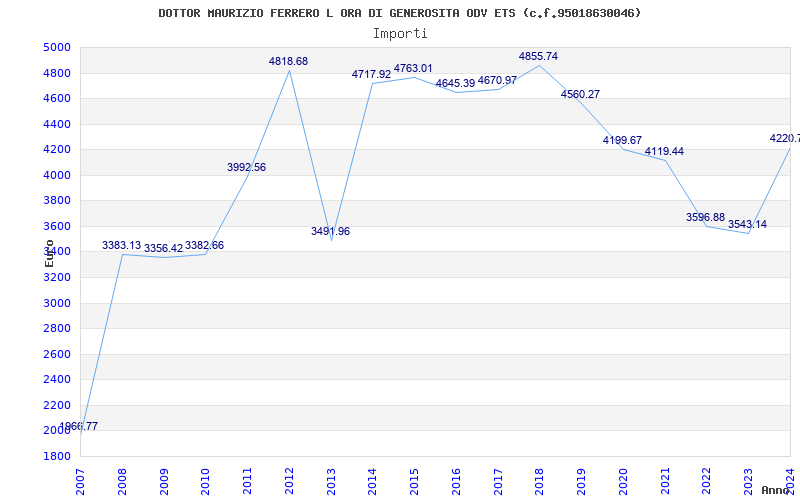Click x-axis year 2010

point(206,482)
